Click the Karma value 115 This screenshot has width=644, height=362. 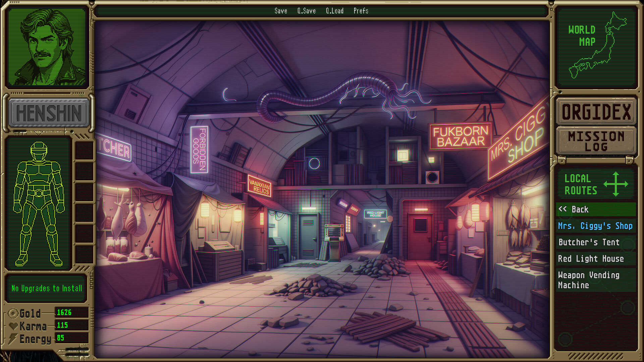[62, 325]
